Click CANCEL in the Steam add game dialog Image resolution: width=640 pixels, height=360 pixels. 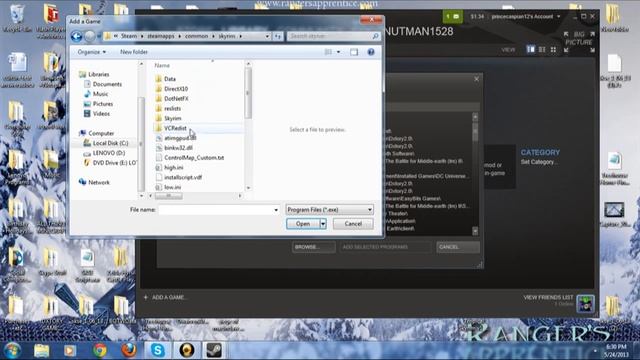[458, 247]
